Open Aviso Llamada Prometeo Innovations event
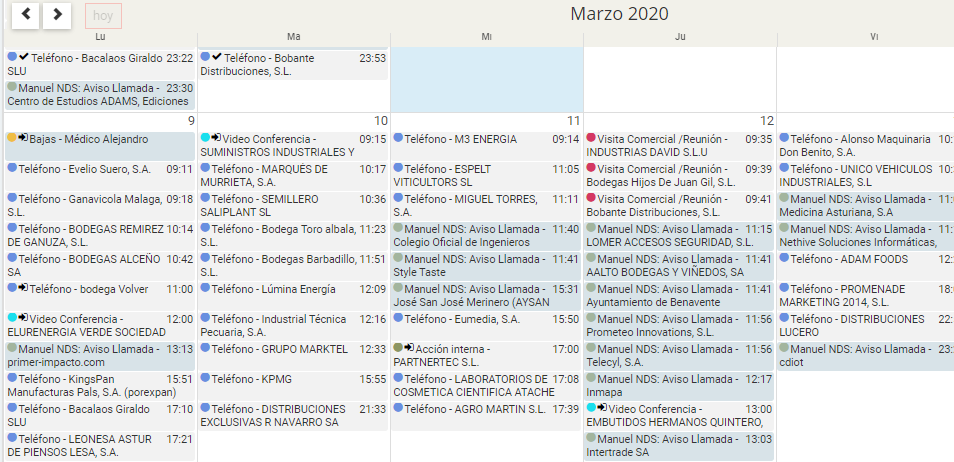954x462 pixels. tap(679, 326)
